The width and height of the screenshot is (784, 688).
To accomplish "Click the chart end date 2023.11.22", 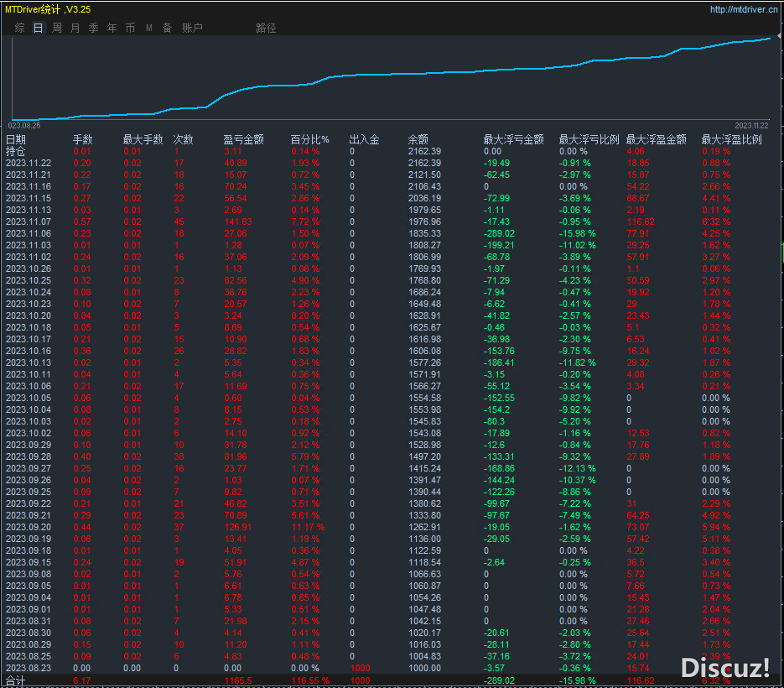I will 751,126.
